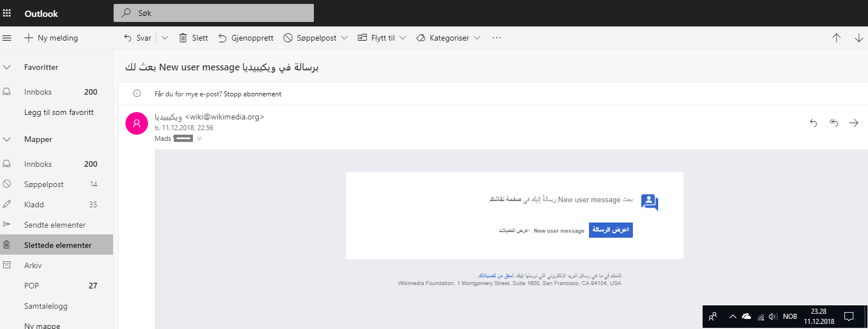Open the Wi-Fi network tray icon
The image size is (868, 329).
click(761, 317)
